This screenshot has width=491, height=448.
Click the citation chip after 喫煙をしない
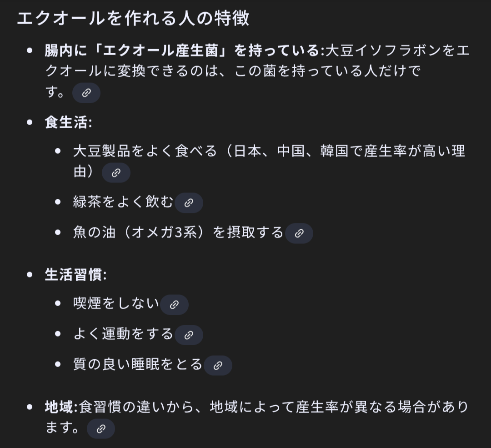174,305
